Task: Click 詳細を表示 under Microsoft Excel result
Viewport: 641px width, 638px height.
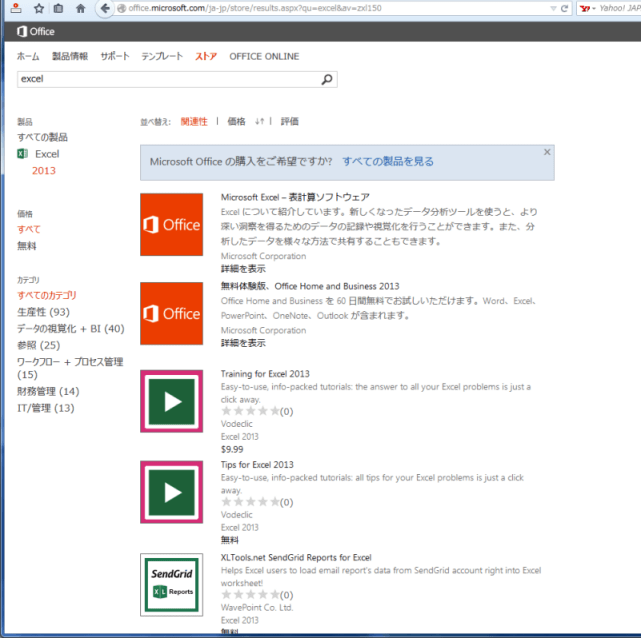Action: point(243,269)
